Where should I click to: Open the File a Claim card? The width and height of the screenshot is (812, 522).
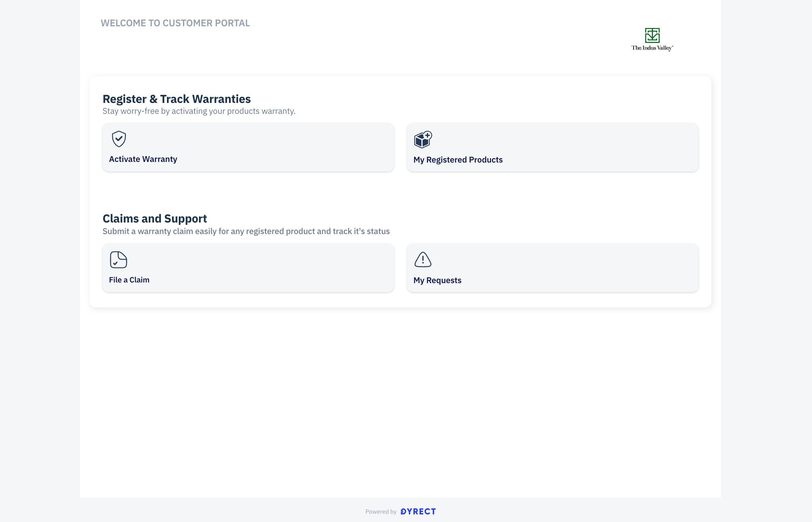point(248,268)
